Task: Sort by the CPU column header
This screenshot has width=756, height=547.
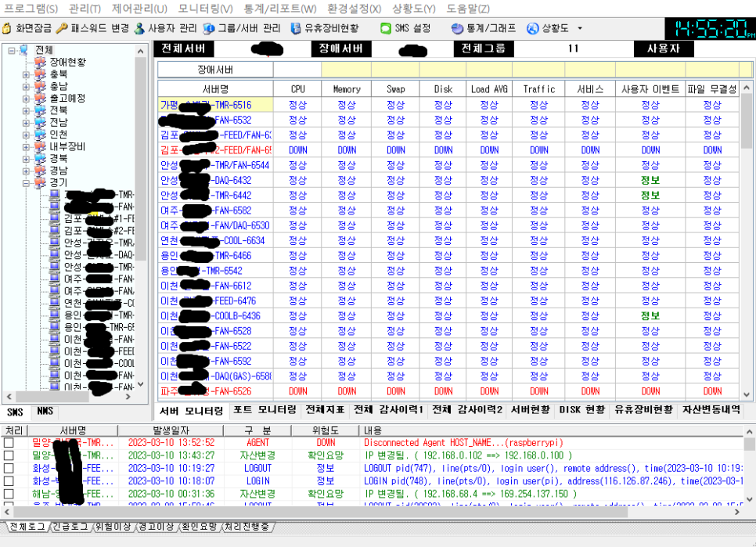Action: coord(297,89)
